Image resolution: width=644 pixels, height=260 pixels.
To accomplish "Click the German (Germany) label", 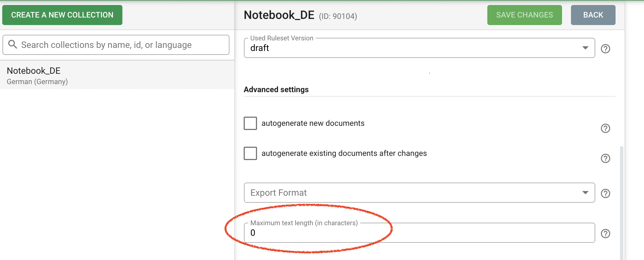I will tap(37, 81).
